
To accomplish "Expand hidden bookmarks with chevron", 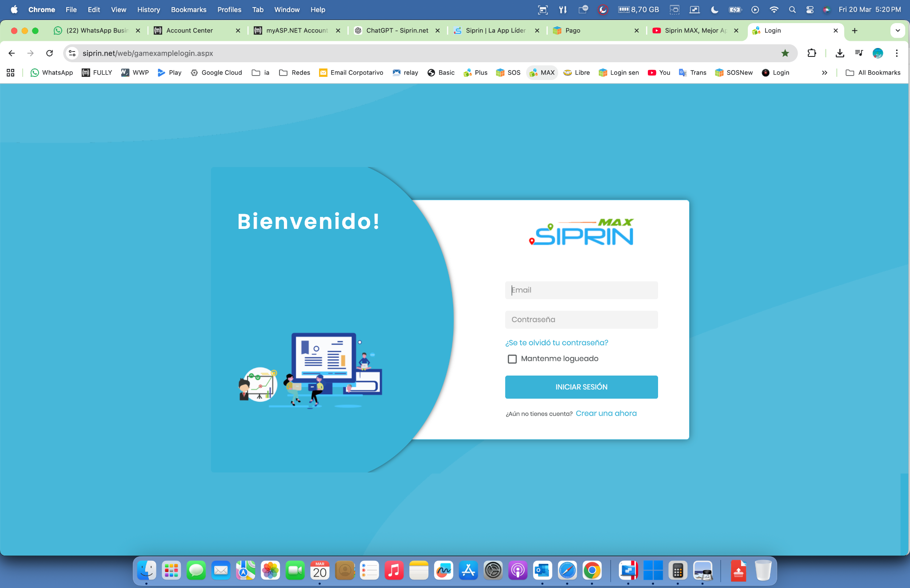I will coord(825,73).
